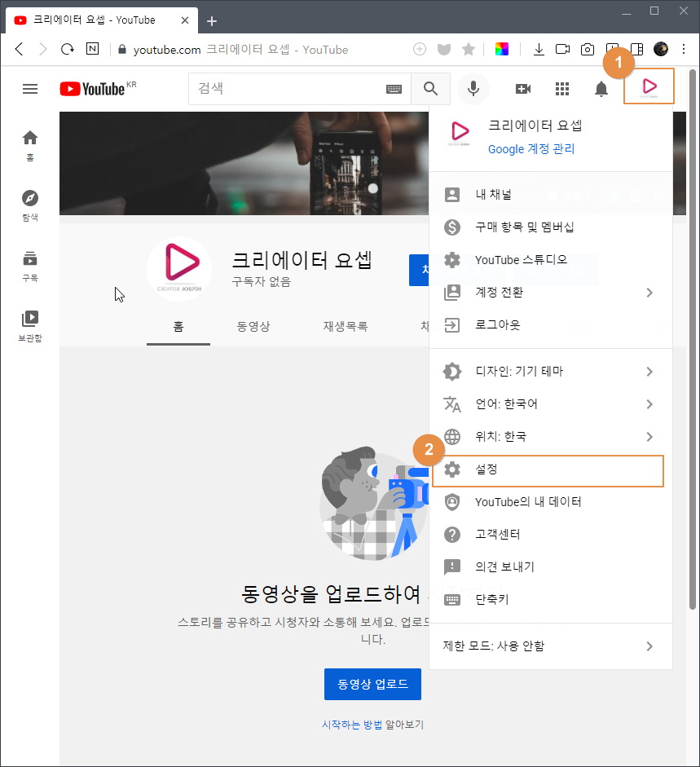Image resolution: width=700 pixels, height=767 pixels.
Task: Click the account avatar in the header
Action: coord(649,86)
